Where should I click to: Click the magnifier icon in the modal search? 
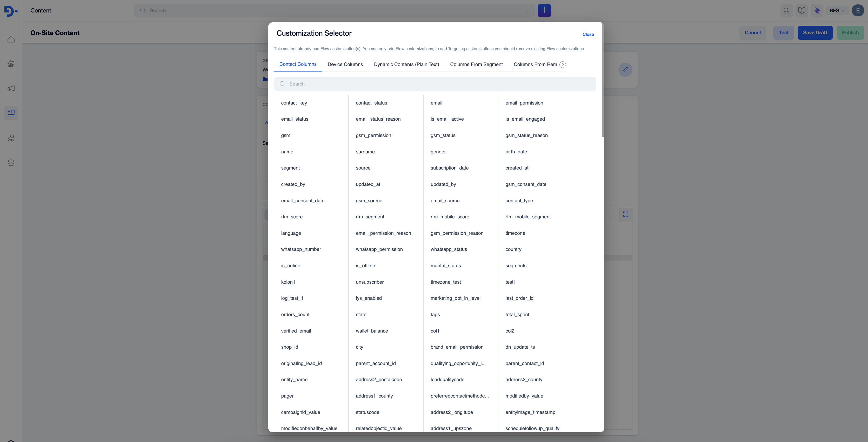(x=282, y=84)
